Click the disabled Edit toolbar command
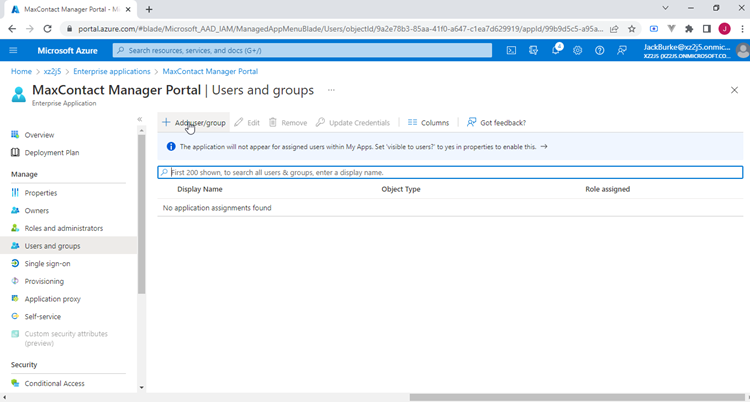The height and width of the screenshot is (402, 750). (x=247, y=123)
